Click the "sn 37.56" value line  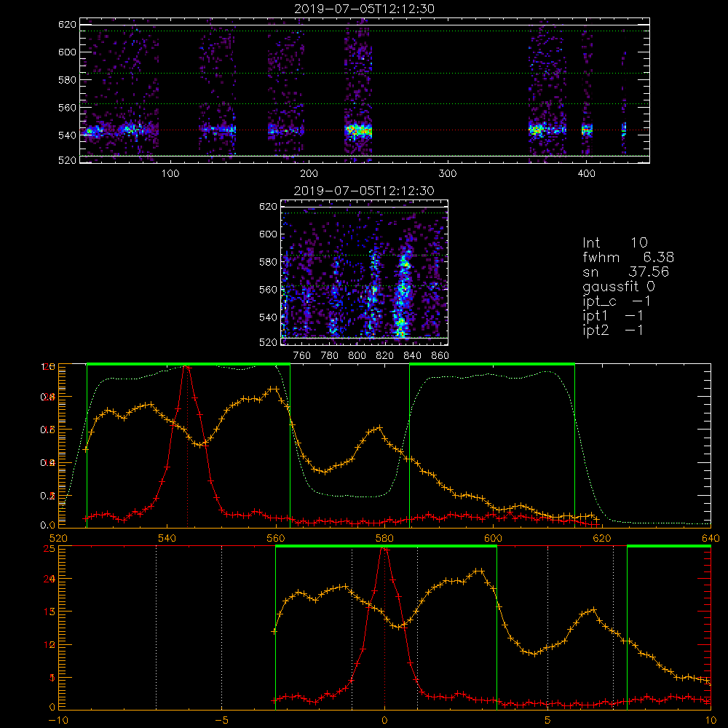(x=626, y=272)
